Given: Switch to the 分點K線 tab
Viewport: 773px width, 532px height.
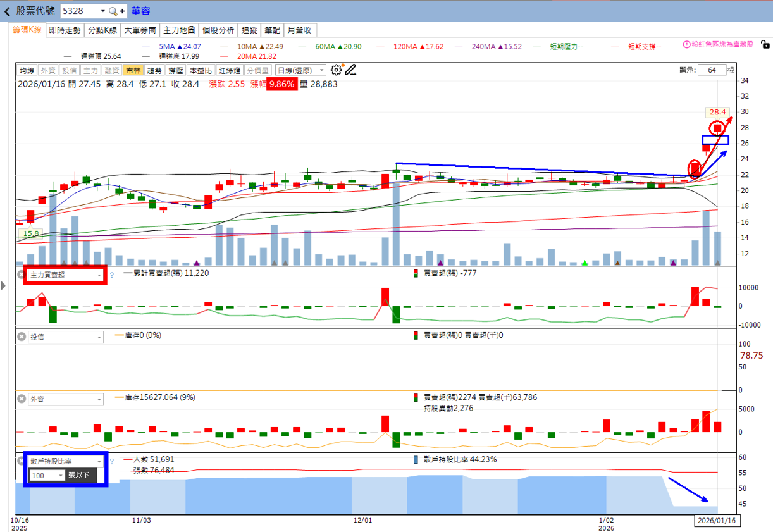Looking at the screenshot, I should click(x=102, y=30).
